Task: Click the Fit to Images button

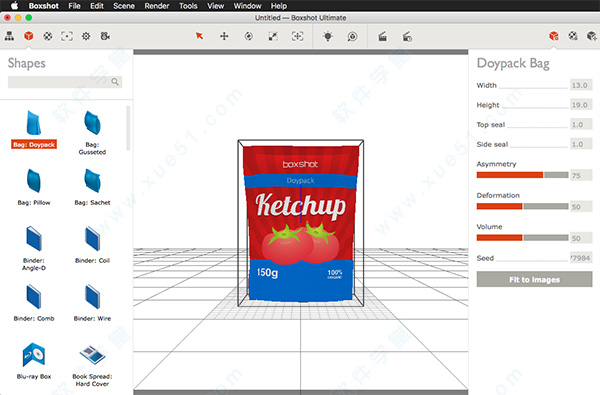Action: (534, 279)
